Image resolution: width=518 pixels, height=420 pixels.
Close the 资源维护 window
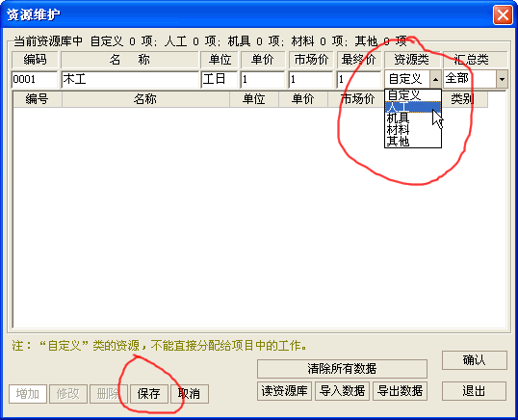[x=503, y=14]
